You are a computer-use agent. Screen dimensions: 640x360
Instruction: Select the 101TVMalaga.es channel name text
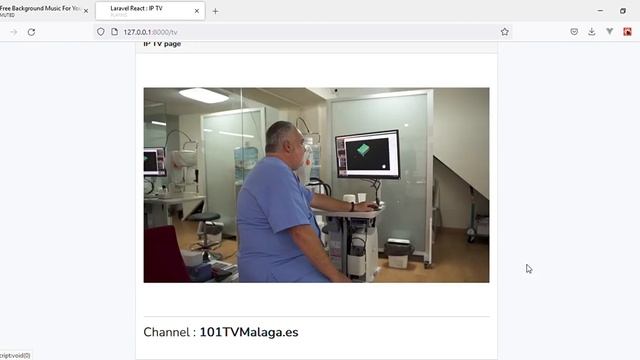point(249,332)
